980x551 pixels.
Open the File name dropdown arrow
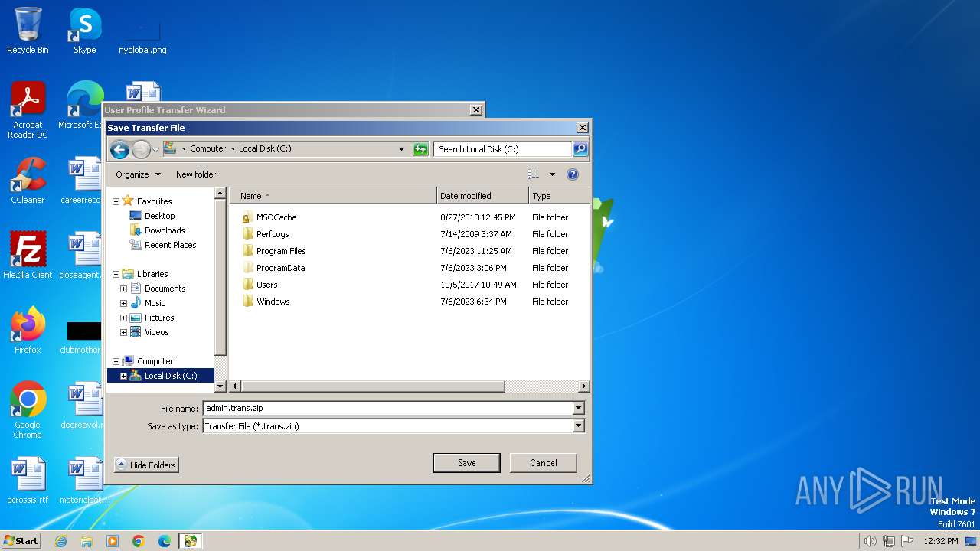(x=579, y=409)
